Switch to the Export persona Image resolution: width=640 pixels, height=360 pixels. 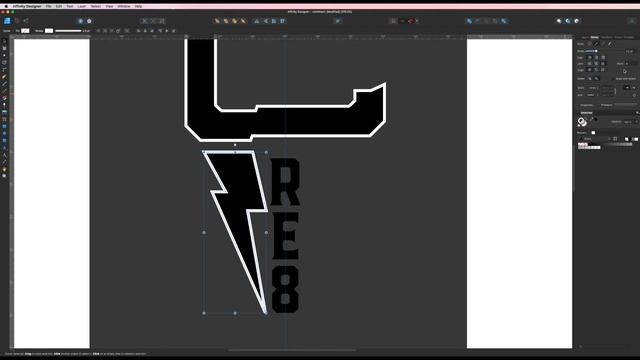pos(26,21)
